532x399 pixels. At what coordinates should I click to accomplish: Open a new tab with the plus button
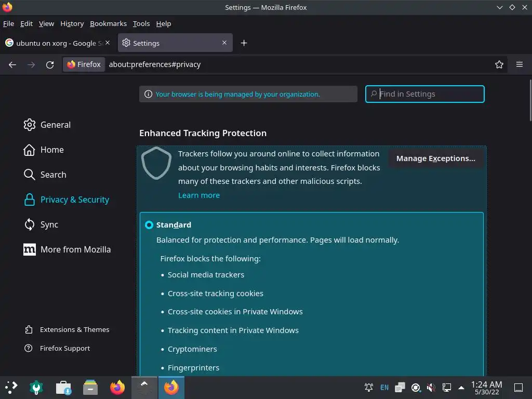point(244,43)
